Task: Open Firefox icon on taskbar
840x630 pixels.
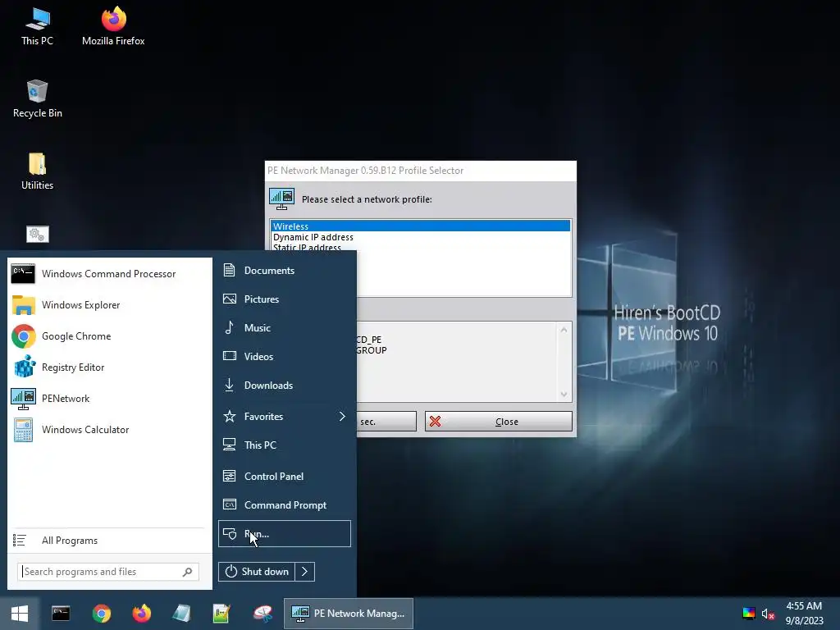Action: (x=141, y=614)
